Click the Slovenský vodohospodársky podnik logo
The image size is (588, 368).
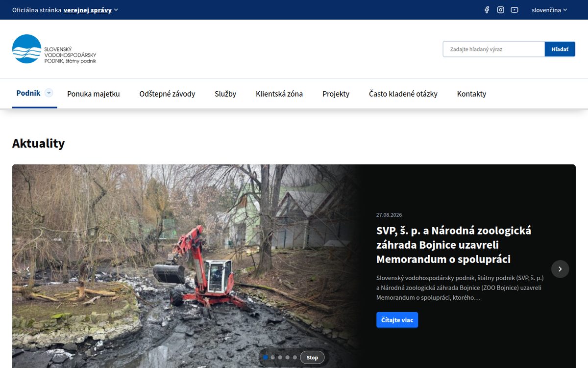[54, 49]
